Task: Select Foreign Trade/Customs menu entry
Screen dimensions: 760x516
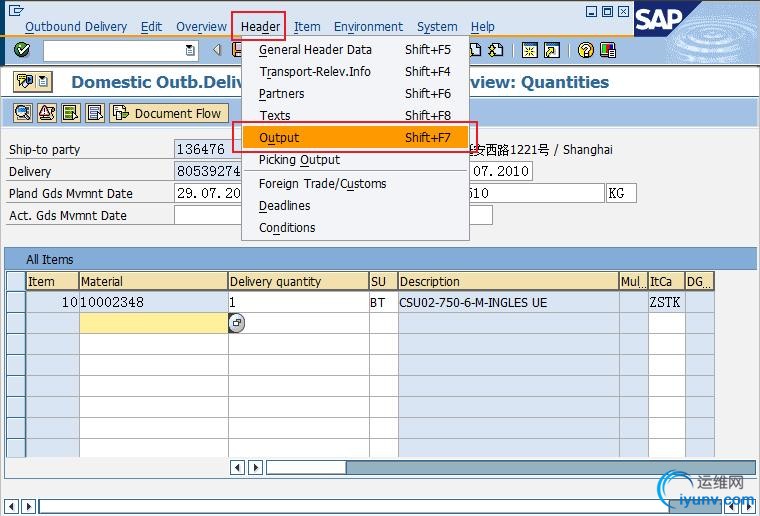Action: [x=355, y=184]
